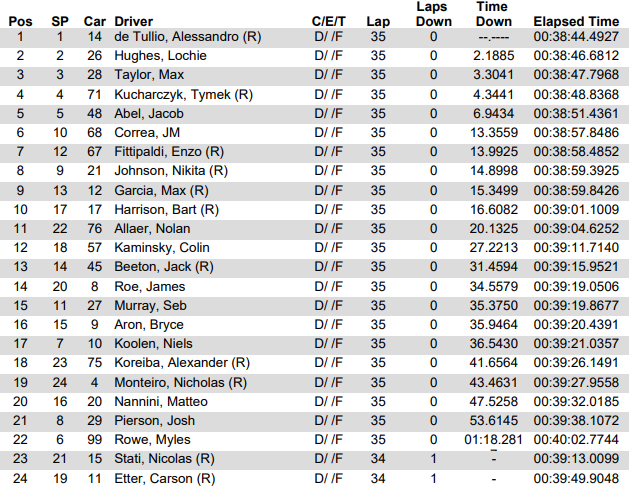This screenshot has width=629, height=488.
Task: Click the C/E/T column header
Action: click(x=329, y=21)
